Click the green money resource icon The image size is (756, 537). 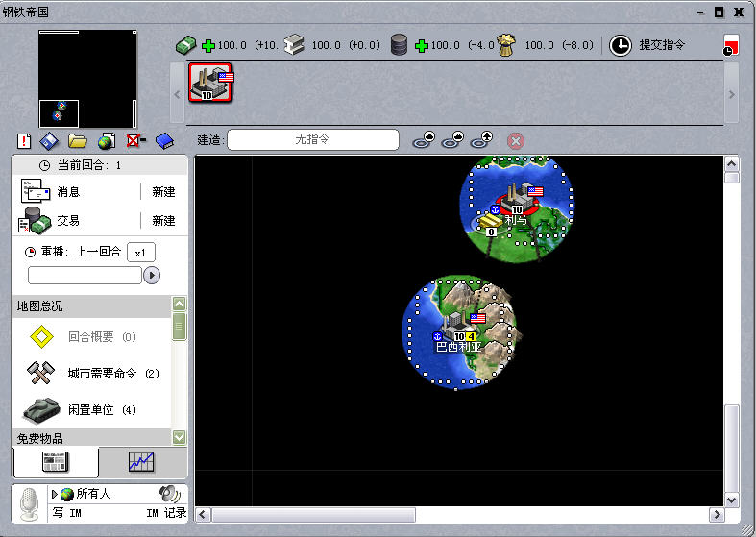coord(186,45)
